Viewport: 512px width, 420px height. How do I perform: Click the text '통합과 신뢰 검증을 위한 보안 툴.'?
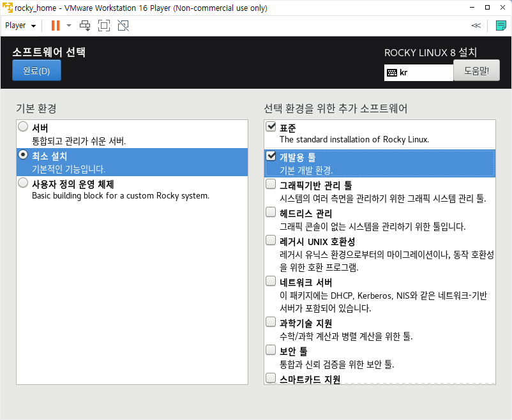pos(337,364)
